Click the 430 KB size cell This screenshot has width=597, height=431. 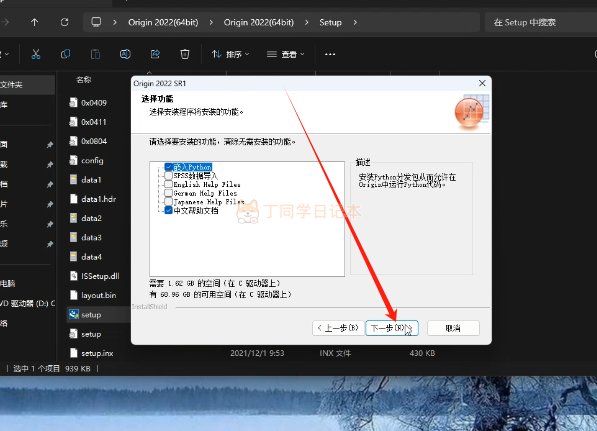click(422, 353)
